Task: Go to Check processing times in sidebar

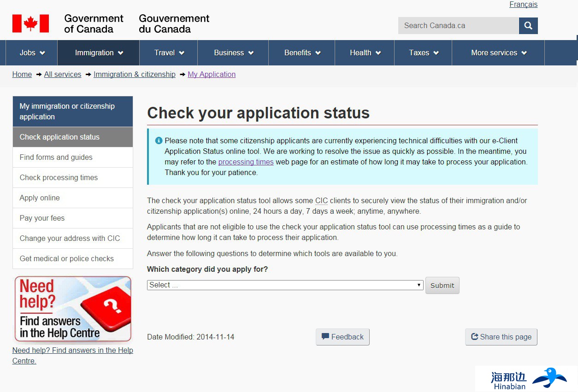Action: click(x=59, y=178)
